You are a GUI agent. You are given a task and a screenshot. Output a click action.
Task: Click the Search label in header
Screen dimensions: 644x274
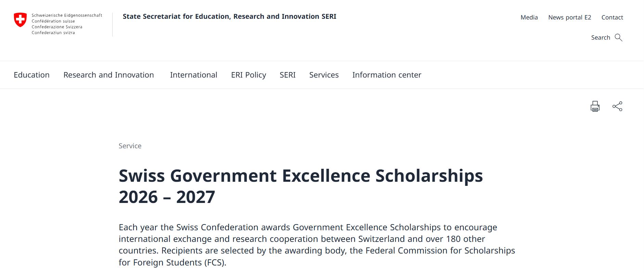(x=601, y=38)
